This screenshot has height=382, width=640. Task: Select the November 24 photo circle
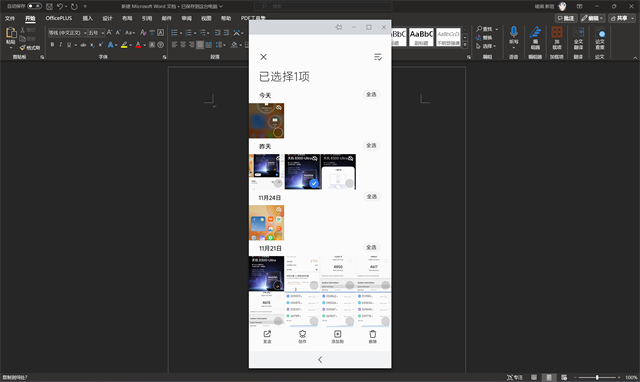pos(278,235)
